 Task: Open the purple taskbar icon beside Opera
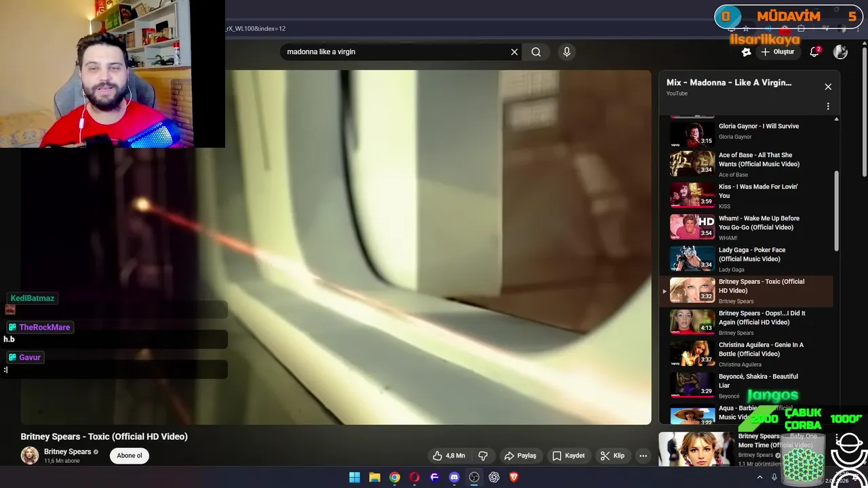coord(435,477)
